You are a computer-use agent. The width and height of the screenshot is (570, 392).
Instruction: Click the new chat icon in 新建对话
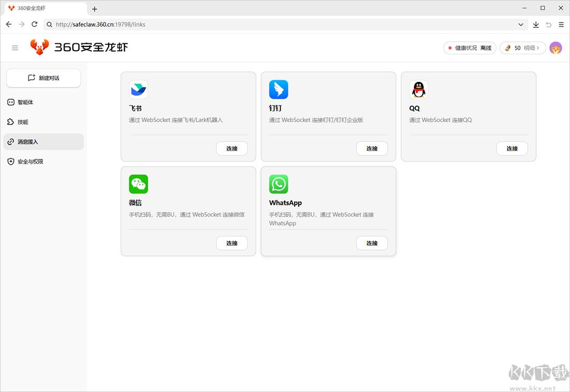[x=32, y=78]
